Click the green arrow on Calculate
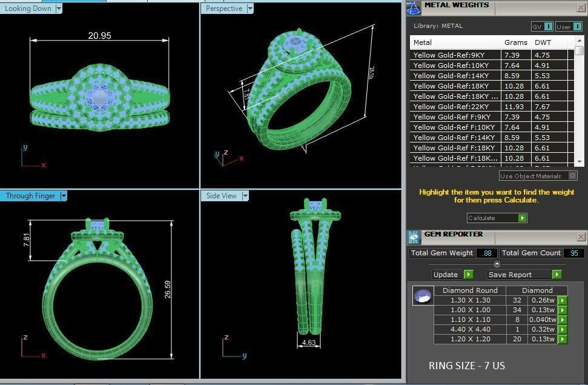This screenshot has height=385, width=588. click(522, 218)
